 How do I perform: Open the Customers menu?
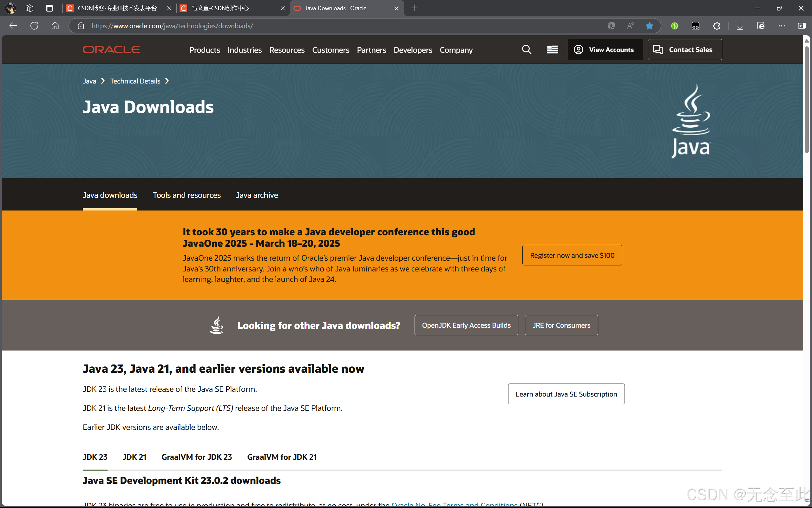click(331, 50)
